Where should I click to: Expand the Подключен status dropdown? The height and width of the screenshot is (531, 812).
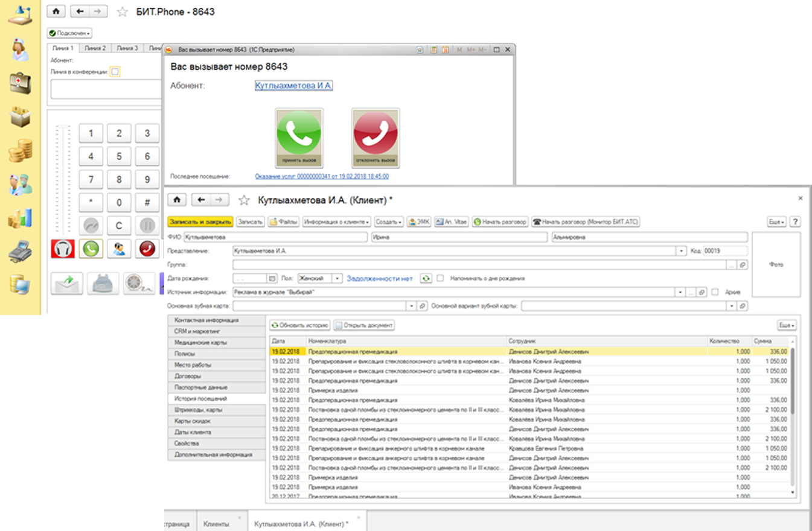click(69, 33)
